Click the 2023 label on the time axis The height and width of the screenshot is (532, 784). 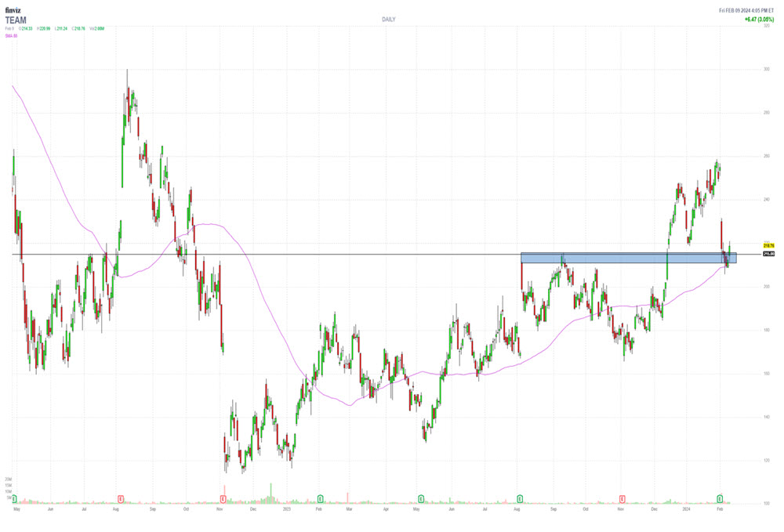[287, 508]
